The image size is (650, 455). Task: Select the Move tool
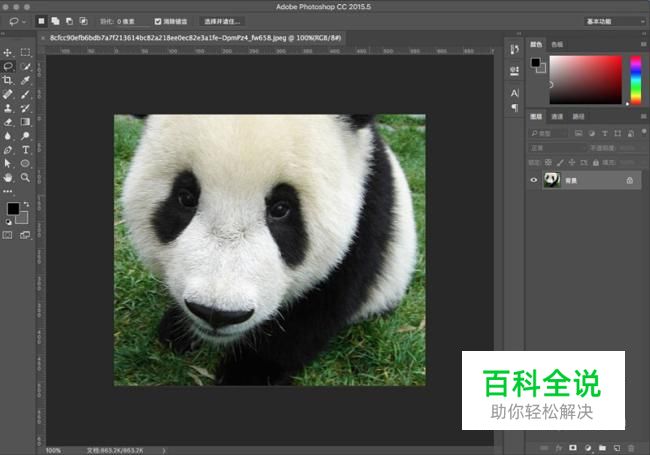(8, 52)
